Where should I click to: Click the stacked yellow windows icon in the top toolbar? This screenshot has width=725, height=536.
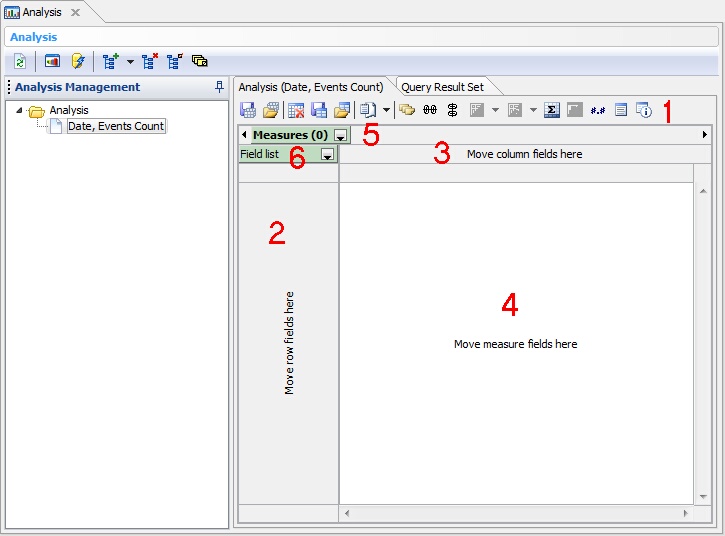pos(200,61)
